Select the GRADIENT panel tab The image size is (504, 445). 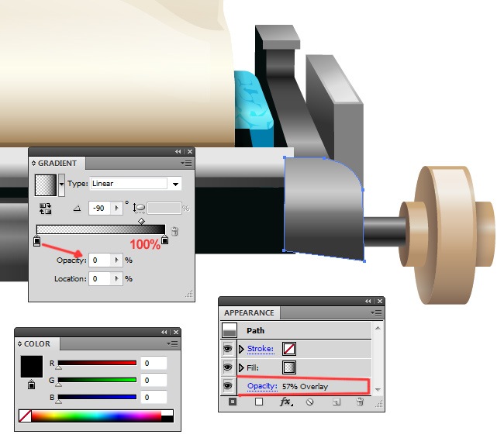tap(57, 164)
